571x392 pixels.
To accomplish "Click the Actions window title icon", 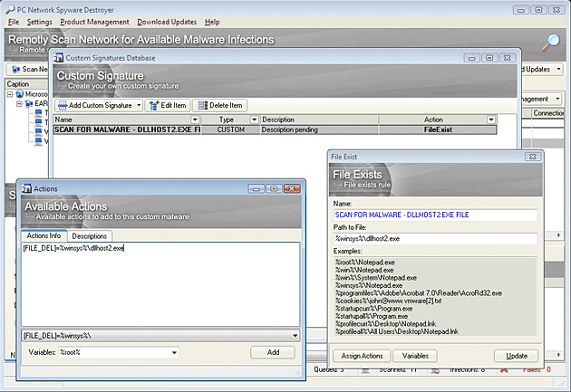I will 25,188.
